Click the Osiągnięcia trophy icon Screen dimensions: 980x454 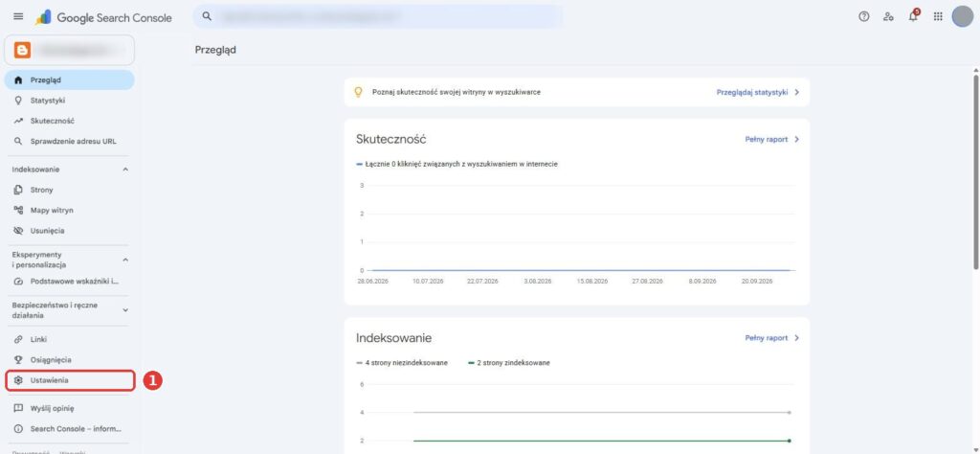point(18,360)
